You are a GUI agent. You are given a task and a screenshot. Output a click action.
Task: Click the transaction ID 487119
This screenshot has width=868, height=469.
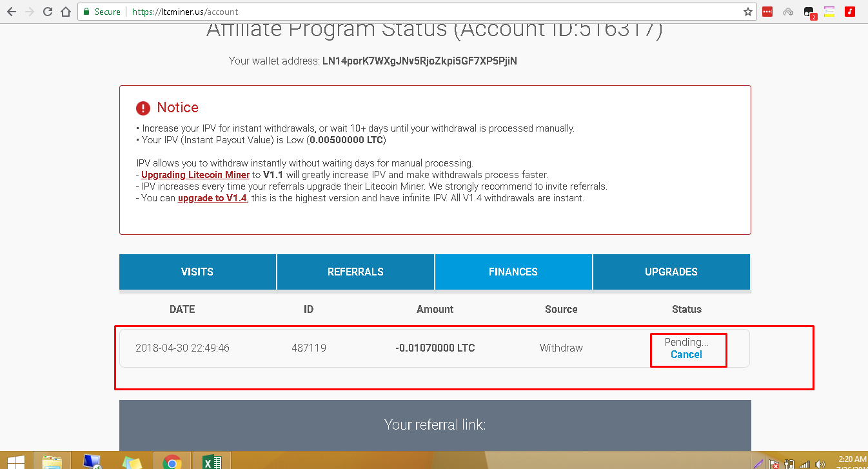click(309, 348)
